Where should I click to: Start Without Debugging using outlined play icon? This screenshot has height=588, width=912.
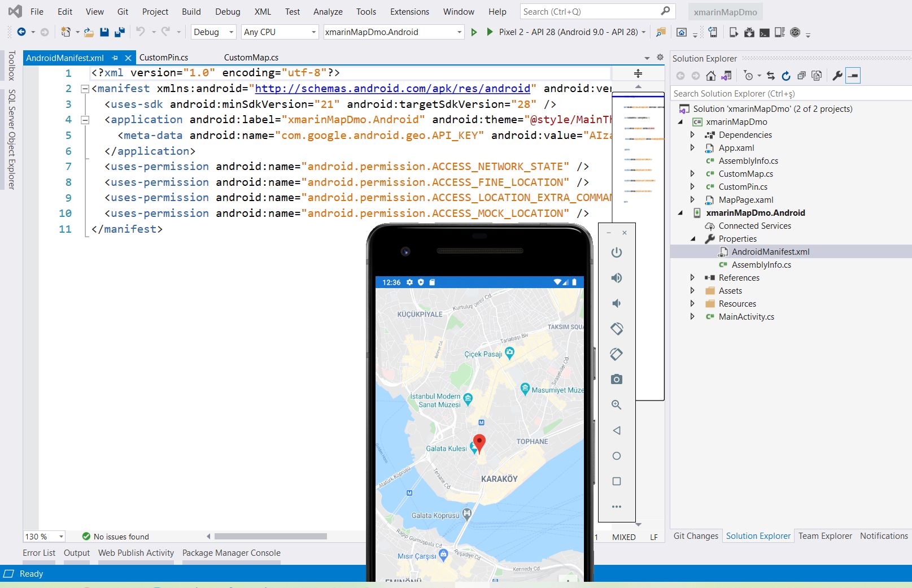(x=474, y=32)
